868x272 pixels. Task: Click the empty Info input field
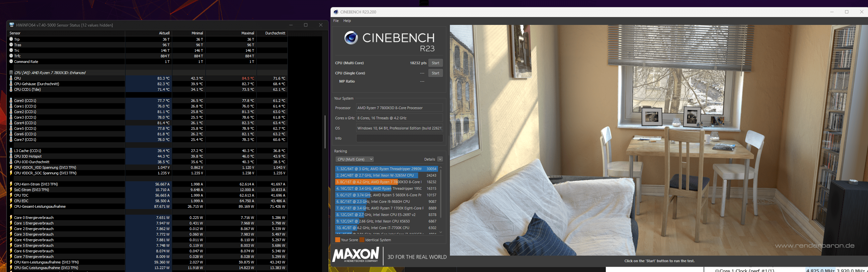pos(399,138)
